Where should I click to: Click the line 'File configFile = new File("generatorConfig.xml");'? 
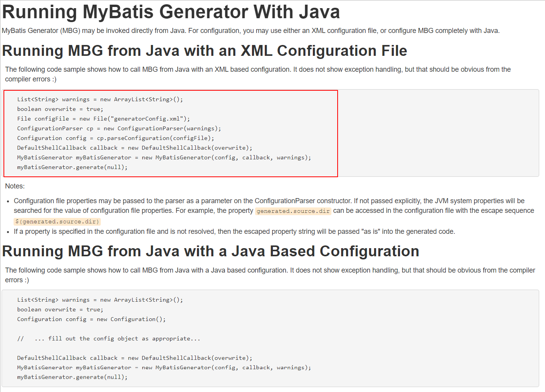pos(103,119)
